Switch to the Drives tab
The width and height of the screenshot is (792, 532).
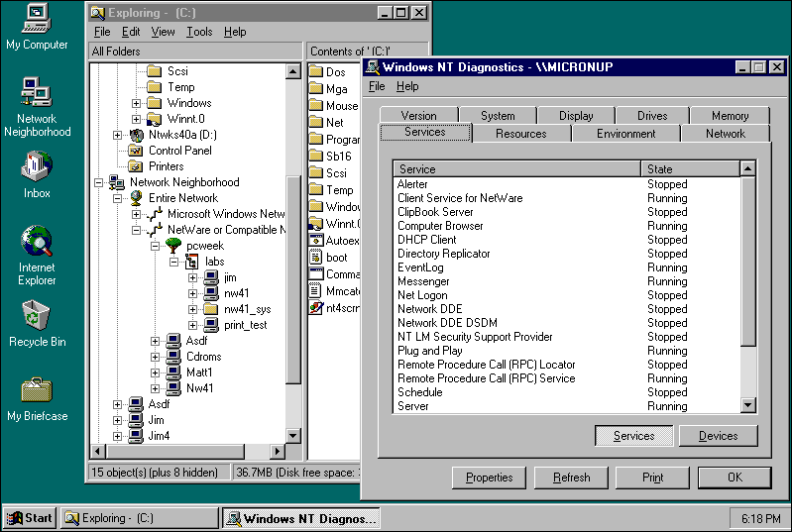tap(652, 116)
